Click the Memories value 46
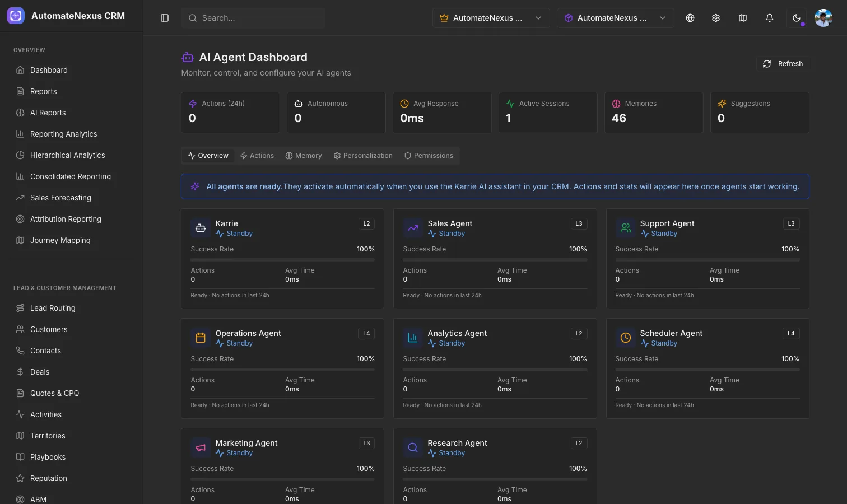 coord(619,118)
